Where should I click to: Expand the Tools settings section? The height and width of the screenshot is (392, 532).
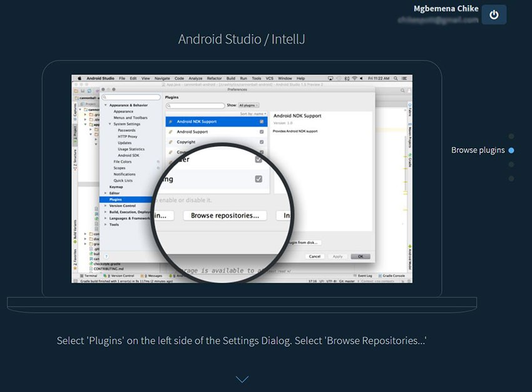pyautogui.click(x=106, y=224)
